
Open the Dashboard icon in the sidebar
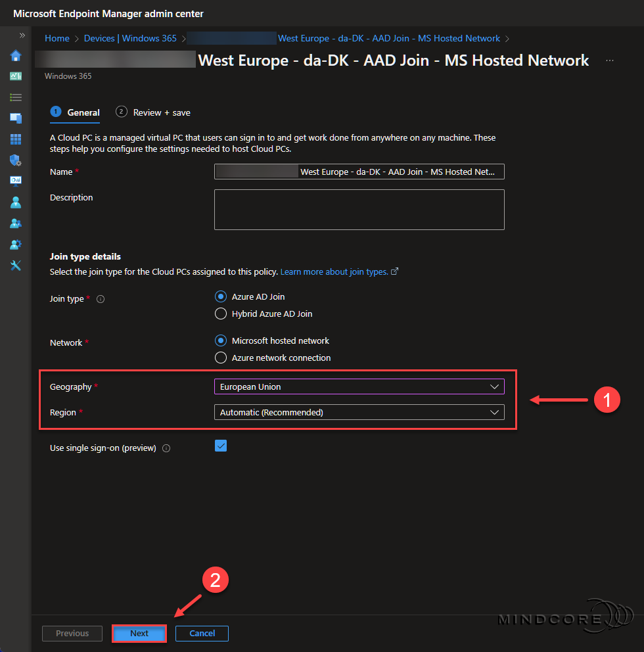16,76
